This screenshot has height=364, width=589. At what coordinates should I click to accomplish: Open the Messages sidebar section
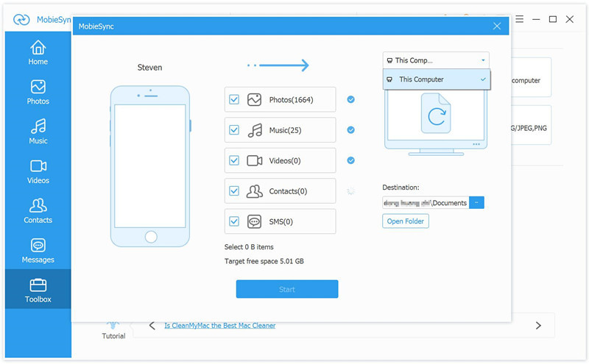point(38,251)
